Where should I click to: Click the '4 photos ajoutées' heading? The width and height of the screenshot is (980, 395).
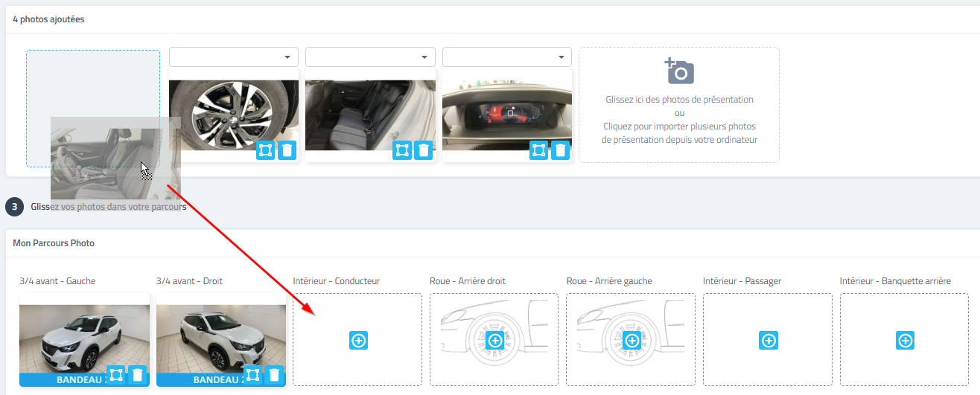[48, 19]
